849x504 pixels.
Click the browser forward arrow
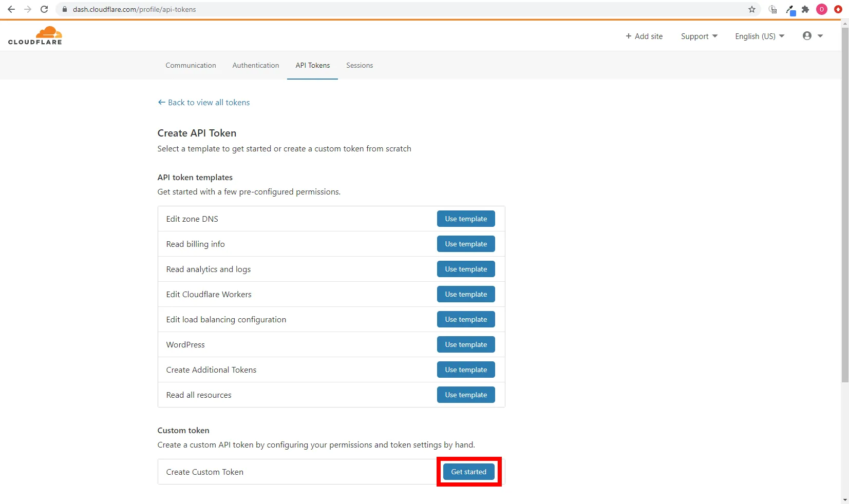[x=28, y=9]
